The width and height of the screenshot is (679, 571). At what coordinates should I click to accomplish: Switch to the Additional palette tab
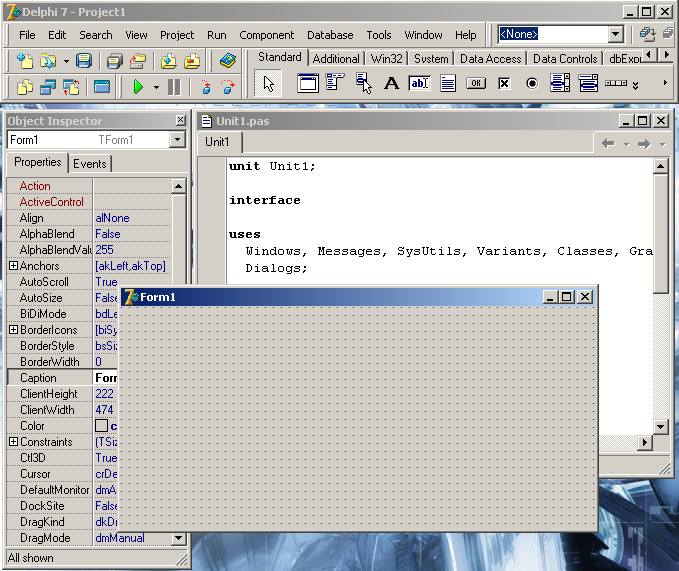pyautogui.click(x=336, y=58)
